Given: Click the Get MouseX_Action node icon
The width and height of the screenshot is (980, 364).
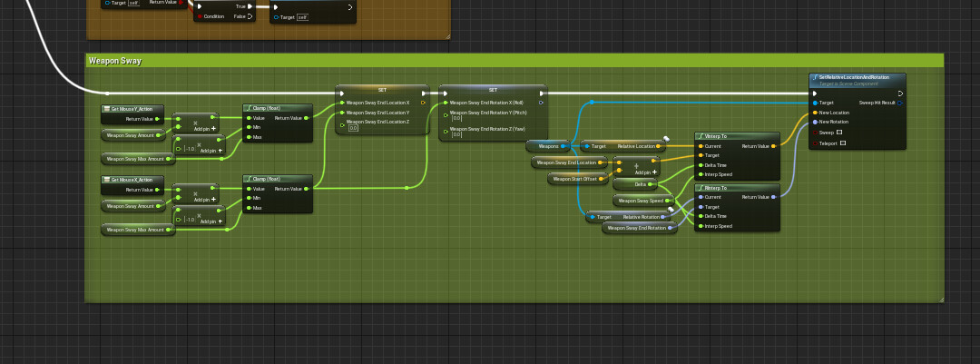Looking at the screenshot, I should (x=106, y=180).
